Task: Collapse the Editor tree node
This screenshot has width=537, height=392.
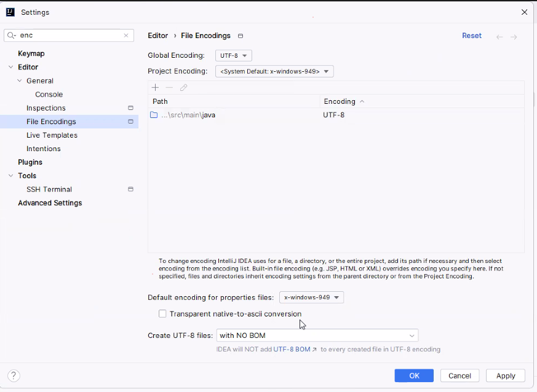Action: coord(11,67)
